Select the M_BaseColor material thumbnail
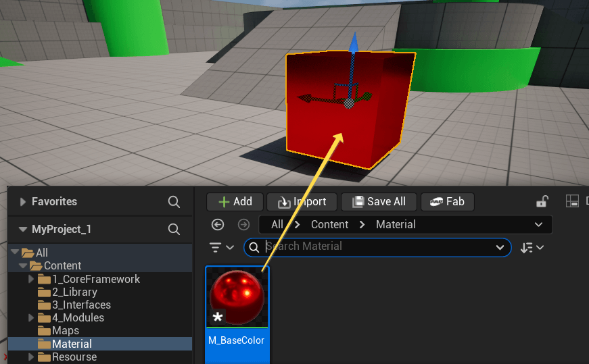Image resolution: width=589 pixels, height=364 pixels. [237, 297]
